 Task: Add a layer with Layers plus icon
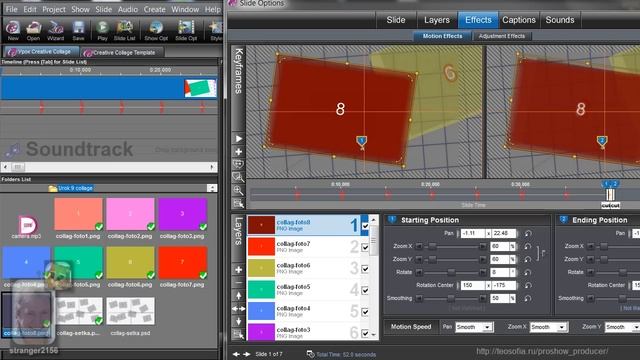(x=239, y=270)
